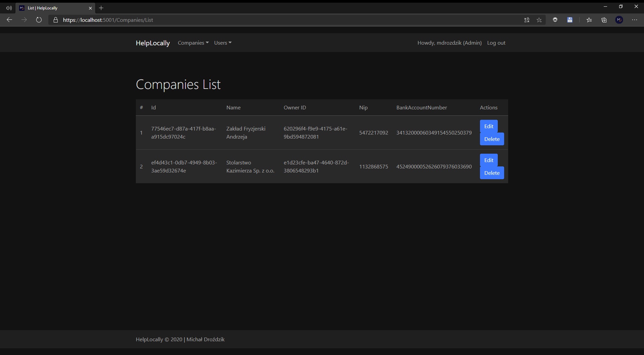644x355 pixels.
Task: Edit Stolarstwo Kazimierza Sp. z o.o. company
Action: tap(489, 160)
